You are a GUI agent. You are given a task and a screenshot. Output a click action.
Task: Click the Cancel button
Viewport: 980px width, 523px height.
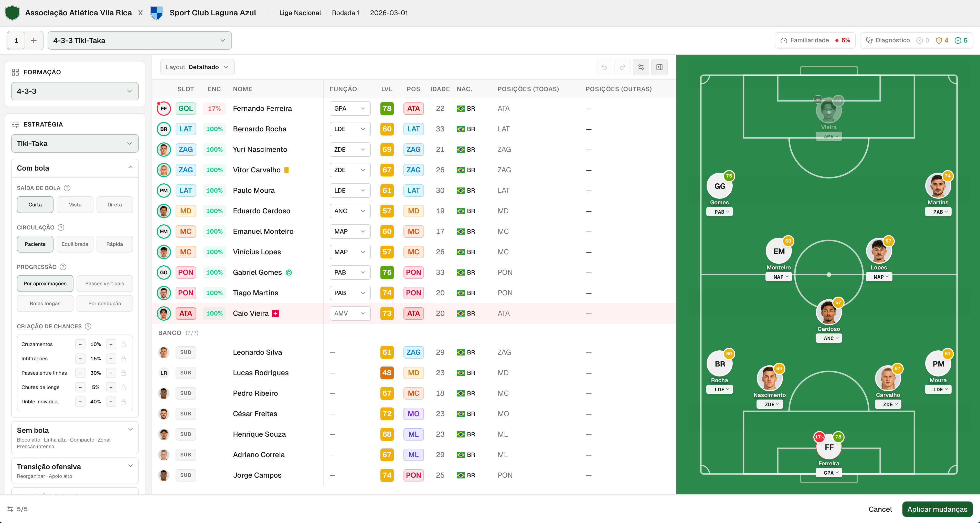tap(880, 509)
